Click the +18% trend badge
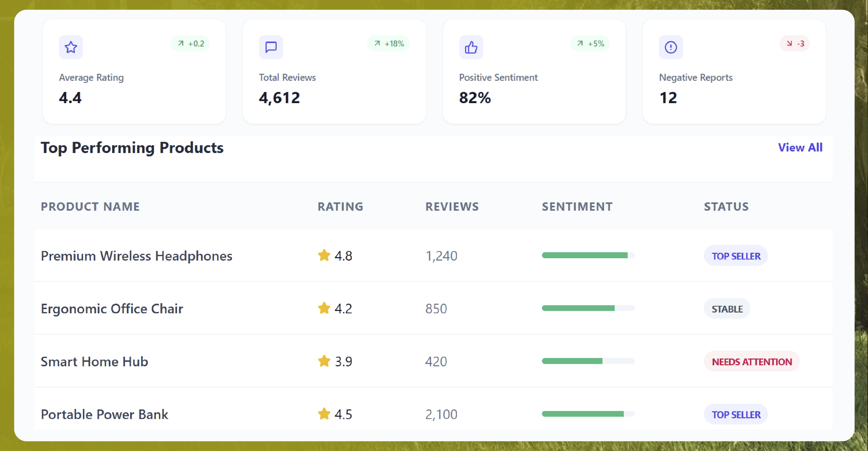 coord(388,43)
